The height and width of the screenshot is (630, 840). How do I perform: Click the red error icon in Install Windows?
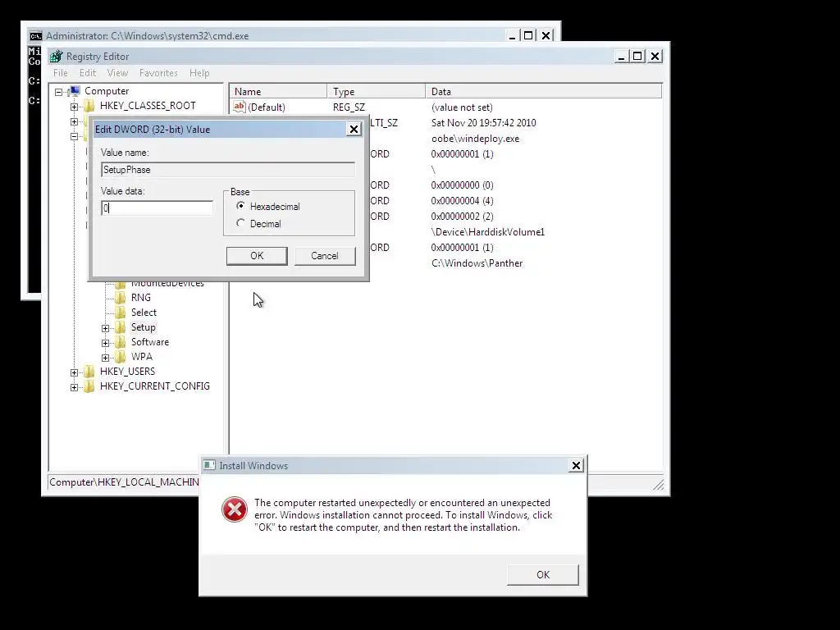click(x=235, y=509)
